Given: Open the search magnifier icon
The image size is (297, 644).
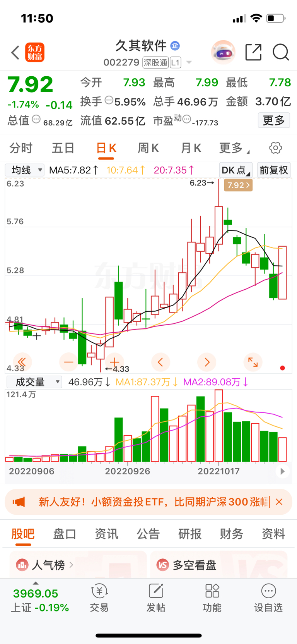Looking at the screenshot, I should (x=281, y=52).
